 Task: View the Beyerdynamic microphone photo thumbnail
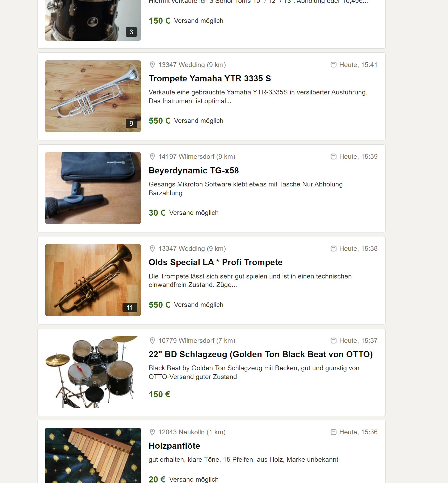pos(93,188)
